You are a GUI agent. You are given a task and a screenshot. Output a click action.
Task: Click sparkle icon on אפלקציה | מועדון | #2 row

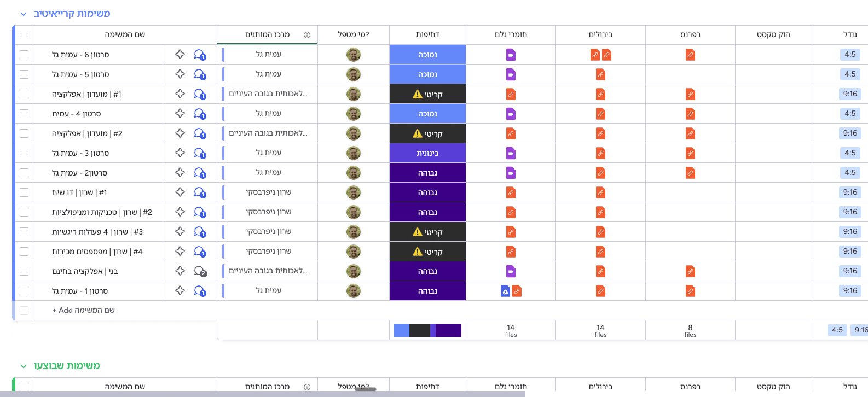click(x=180, y=133)
